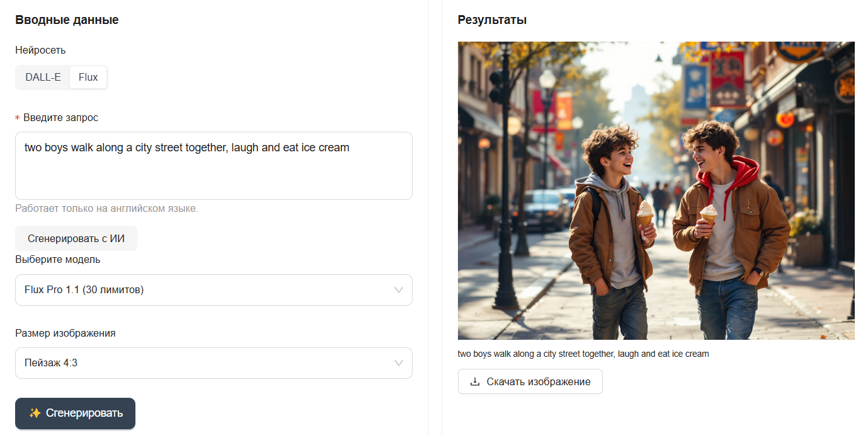This screenshot has width=868, height=435.
Task: Click the chevron arrow of the model selector
Action: [399, 290]
